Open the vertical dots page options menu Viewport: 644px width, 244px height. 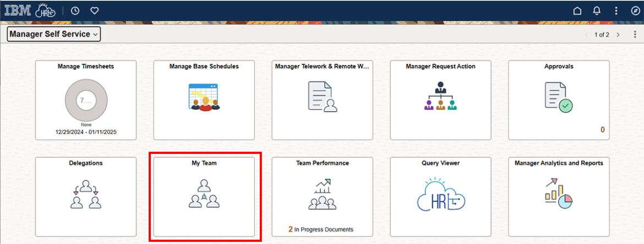[634, 35]
